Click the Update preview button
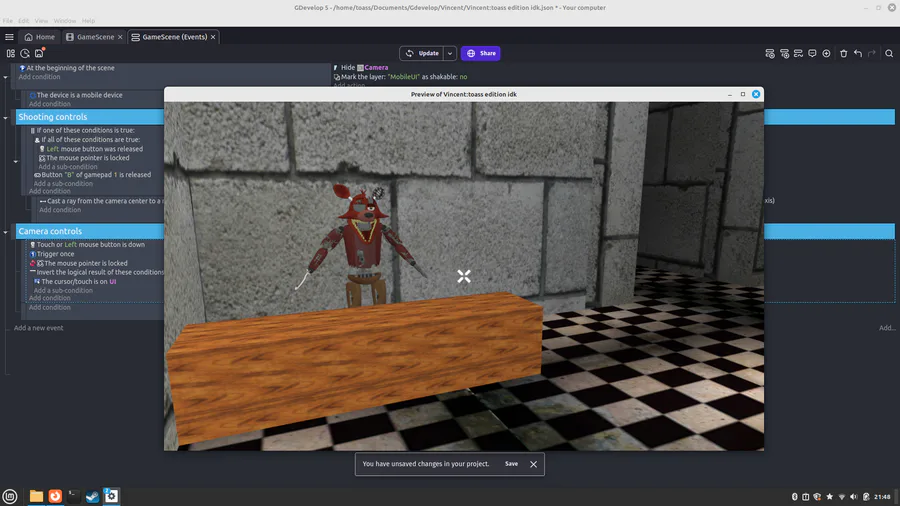Image resolution: width=900 pixels, height=506 pixels. (422, 53)
